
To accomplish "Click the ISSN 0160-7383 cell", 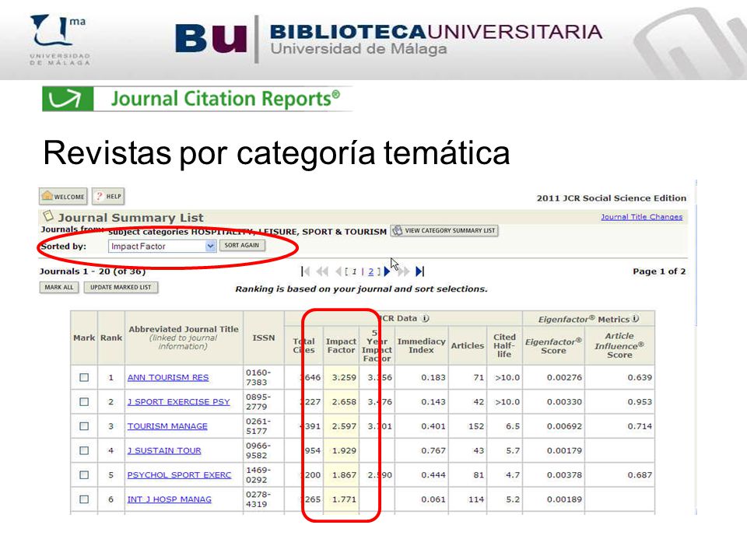I will 264,377.
